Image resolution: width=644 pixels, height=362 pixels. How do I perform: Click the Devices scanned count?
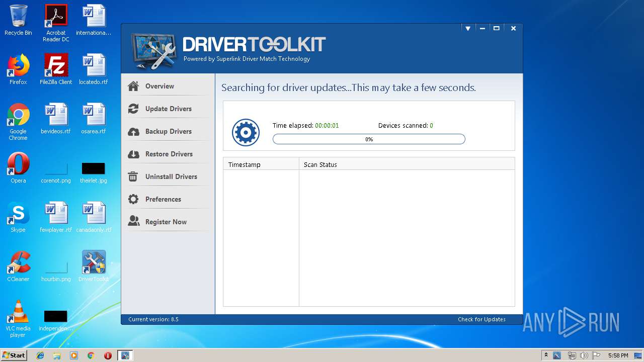tap(431, 126)
